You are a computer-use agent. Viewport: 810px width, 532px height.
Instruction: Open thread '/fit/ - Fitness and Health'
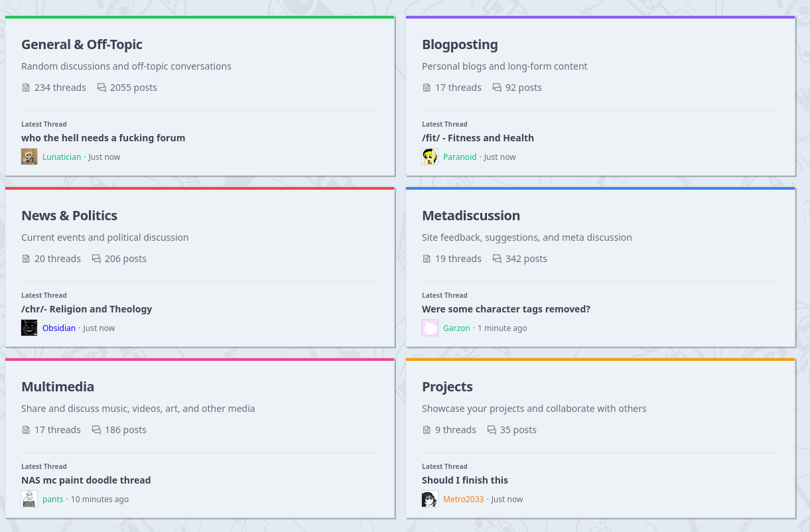(478, 138)
